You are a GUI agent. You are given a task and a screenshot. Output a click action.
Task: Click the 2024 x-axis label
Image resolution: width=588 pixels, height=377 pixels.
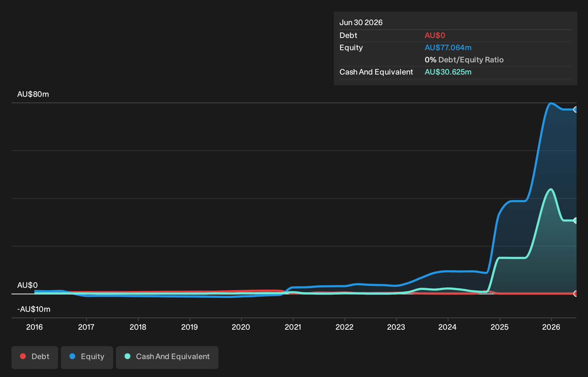(448, 327)
